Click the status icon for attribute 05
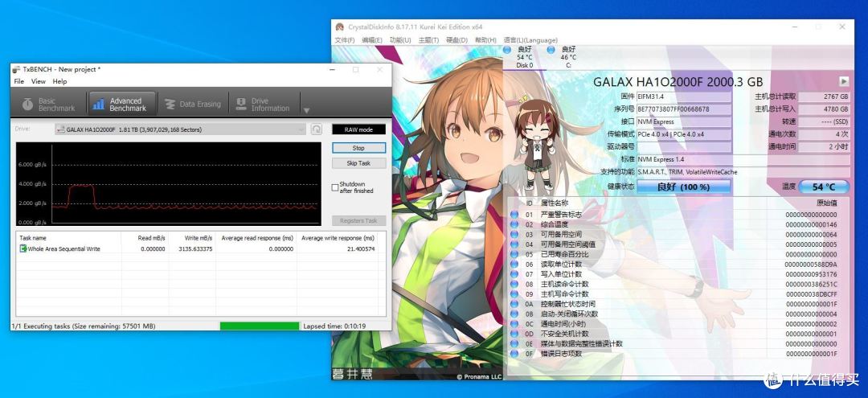Image resolution: width=868 pixels, height=398 pixels. [514, 255]
